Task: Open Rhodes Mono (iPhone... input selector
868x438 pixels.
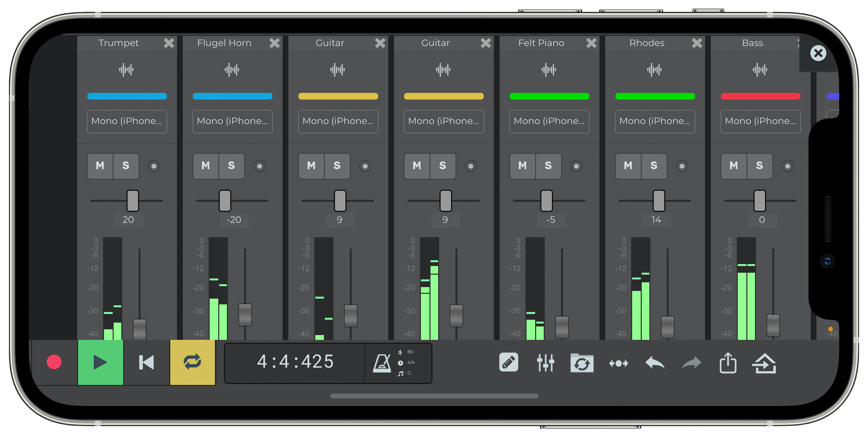Action: click(x=655, y=121)
